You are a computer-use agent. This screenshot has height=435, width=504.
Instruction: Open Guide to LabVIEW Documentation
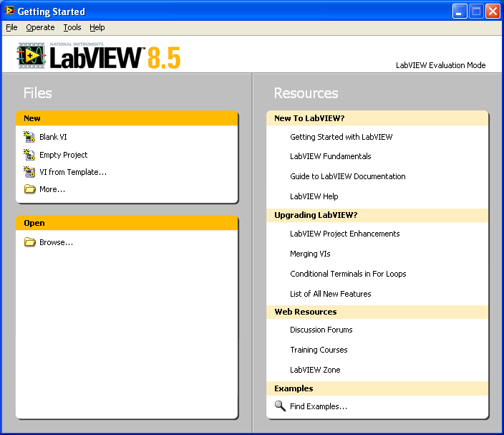(347, 176)
